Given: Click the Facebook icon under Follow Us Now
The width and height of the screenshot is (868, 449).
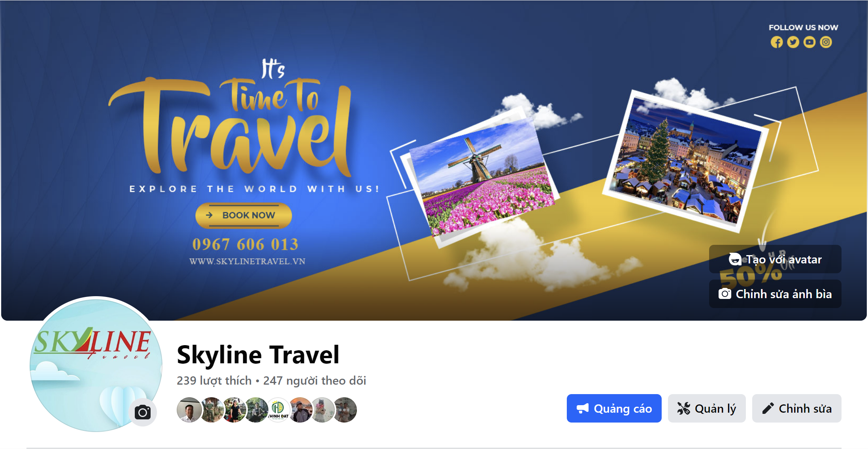Looking at the screenshot, I should (777, 42).
